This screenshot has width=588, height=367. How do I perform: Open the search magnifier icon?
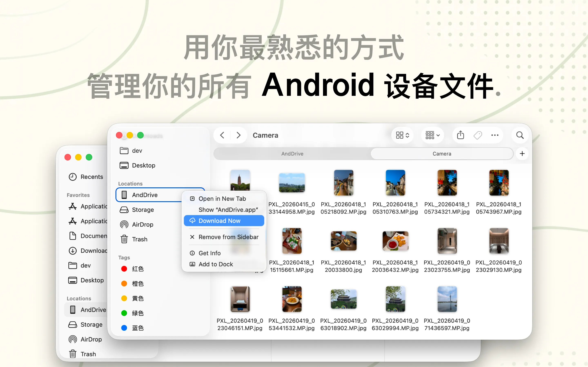point(520,135)
